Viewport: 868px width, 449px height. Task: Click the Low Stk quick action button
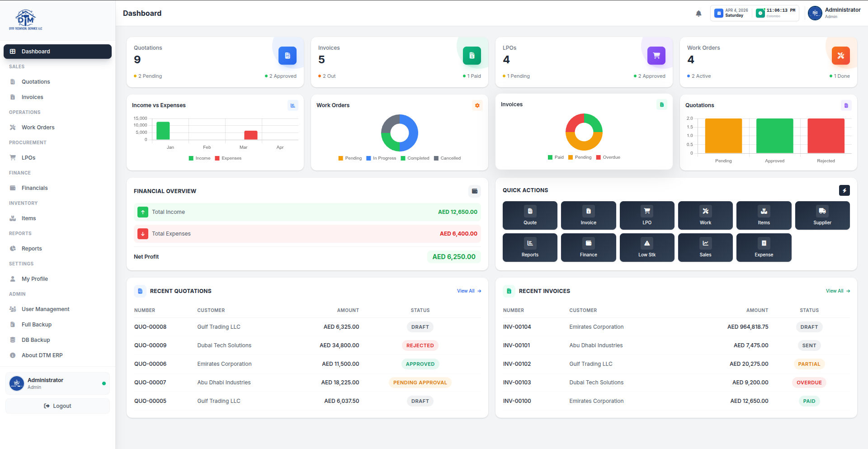click(x=647, y=248)
